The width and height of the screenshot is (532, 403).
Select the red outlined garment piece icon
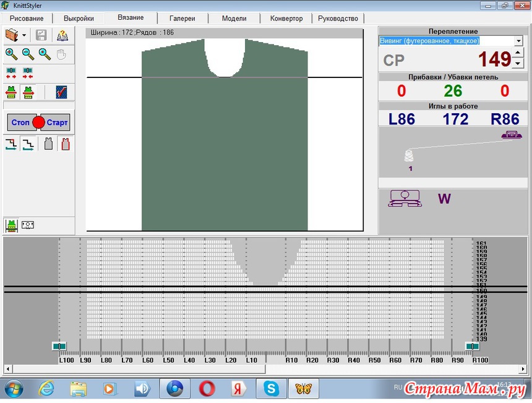[x=65, y=144]
